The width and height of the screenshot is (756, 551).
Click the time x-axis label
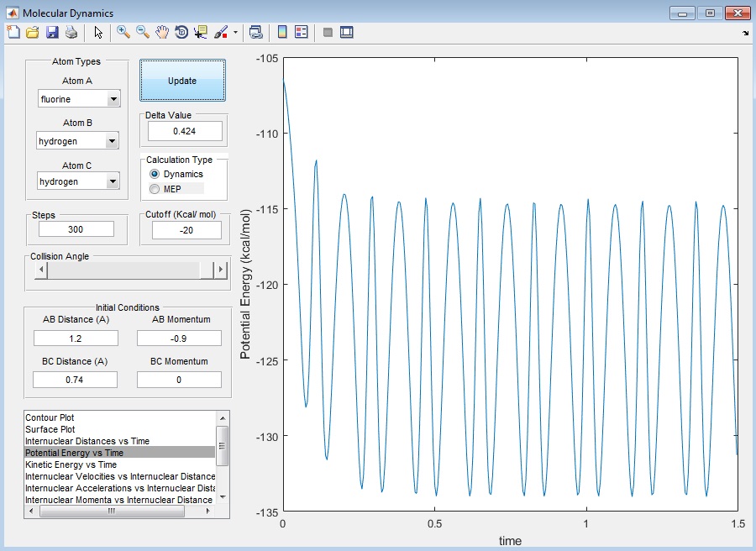510,541
